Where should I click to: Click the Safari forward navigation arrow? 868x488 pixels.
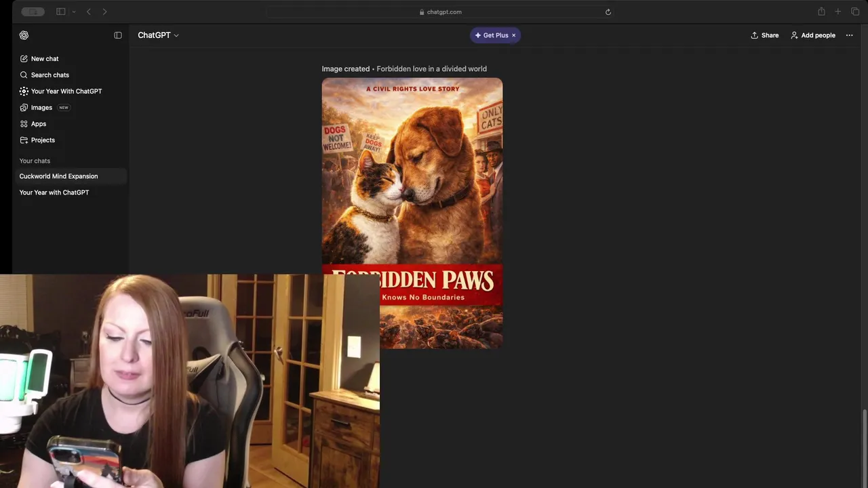coord(104,12)
